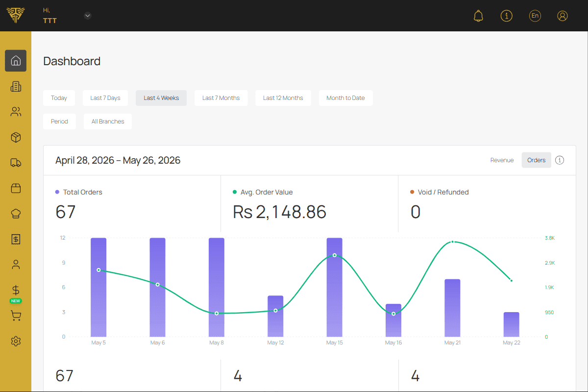Expand the TTT account dropdown arrow
Screen dimensions: 588x392
[x=88, y=16]
